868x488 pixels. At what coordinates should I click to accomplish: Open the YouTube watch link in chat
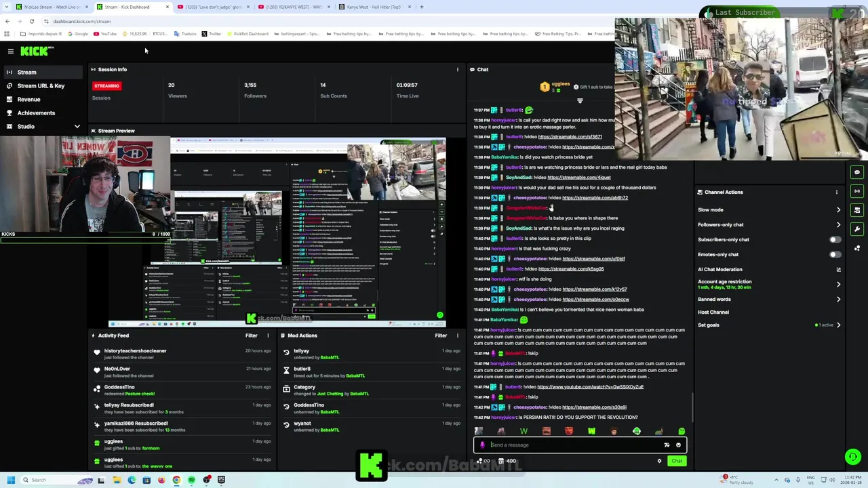click(x=590, y=387)
